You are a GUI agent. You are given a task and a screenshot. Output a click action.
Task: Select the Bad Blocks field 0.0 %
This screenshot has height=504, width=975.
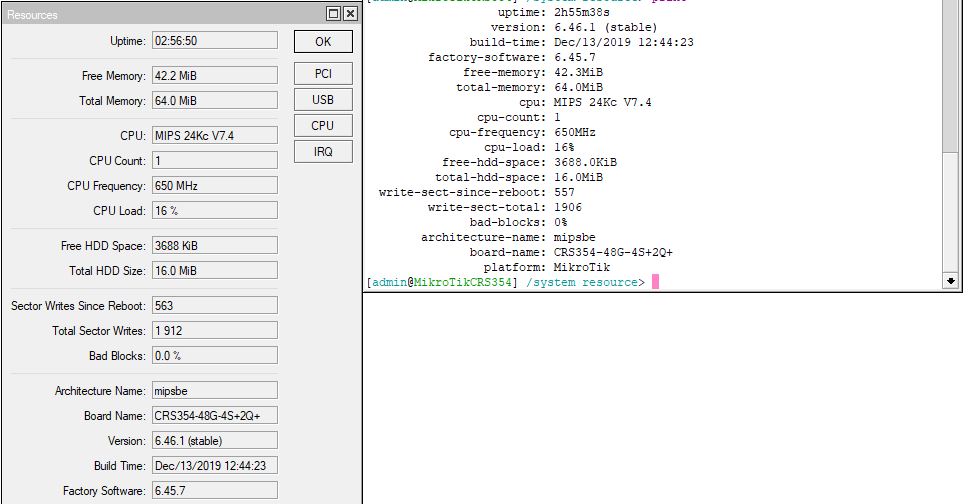pos(215,355)
